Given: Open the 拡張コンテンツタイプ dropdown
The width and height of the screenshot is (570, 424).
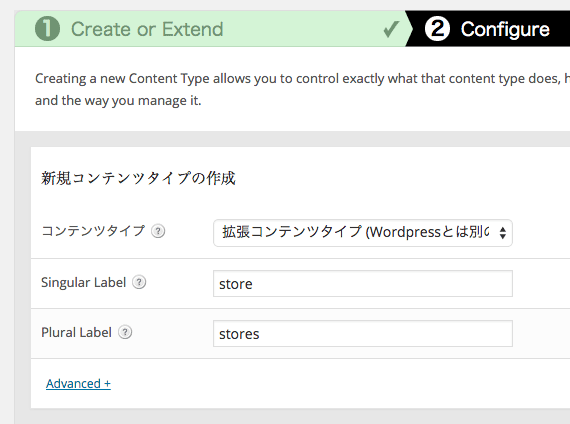Looking at the screenshot, I should pyautogui.click(x=363, y=233).
